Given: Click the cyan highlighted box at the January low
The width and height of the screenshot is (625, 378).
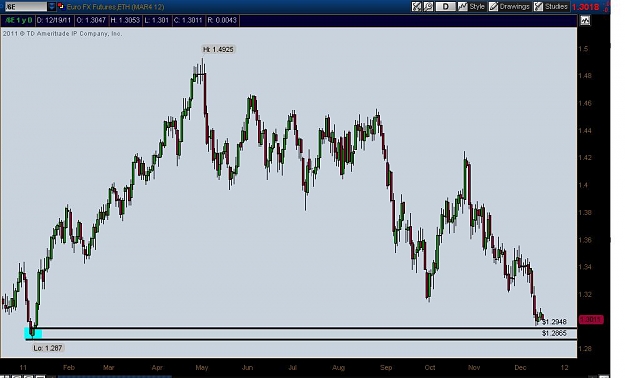Looking at the screenshot, I should pyautogui.click(x=33, y=333).
